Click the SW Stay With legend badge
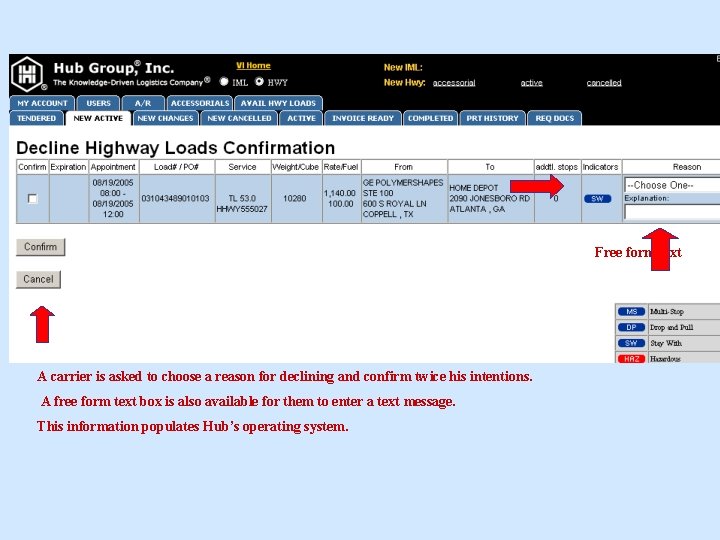Screen dimensions: 720x540 pos(631,343)
